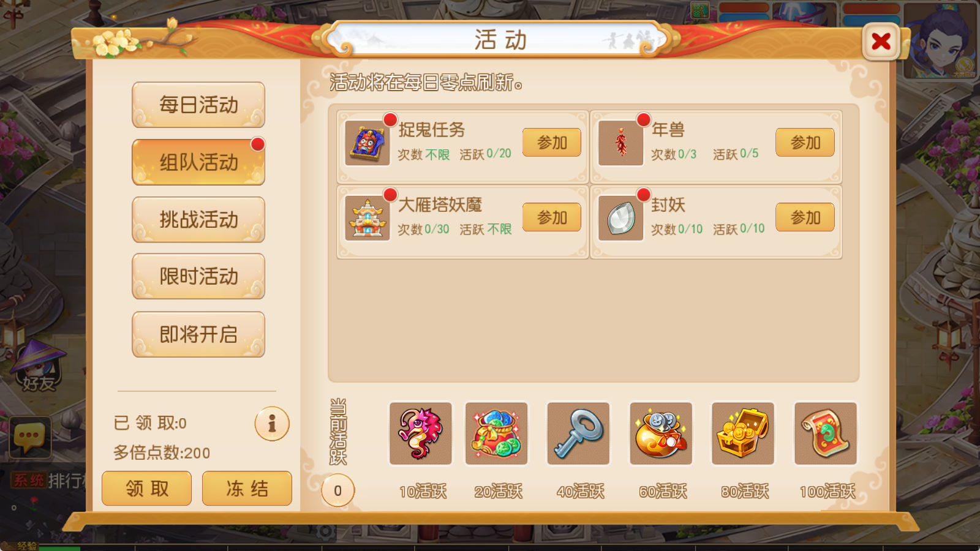Open the 即将开启 tab

pyautogui.click(x=198, y=334)
